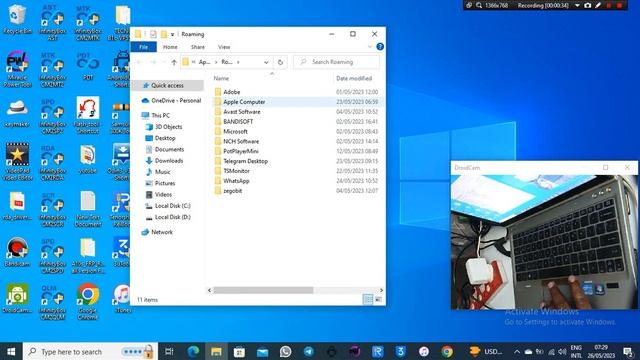Screen dimensions: 640x360
Task: Open Miracle Power Tool desktop shortcut
Action: (x=17, y=69)
